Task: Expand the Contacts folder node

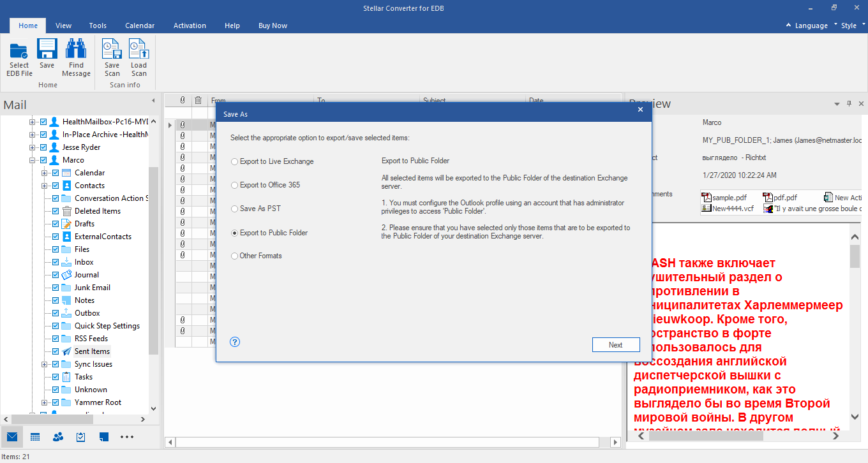Action: coord(44,186)
